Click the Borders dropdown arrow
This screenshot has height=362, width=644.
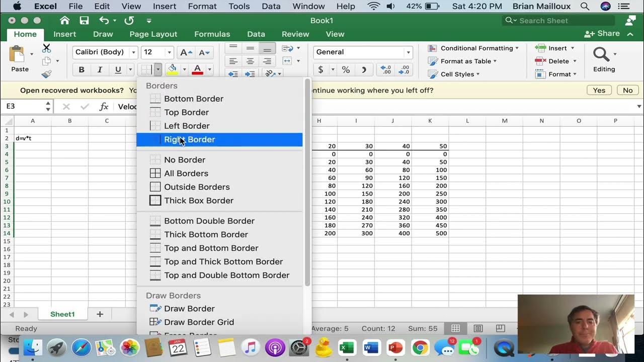[x=158, y=69]
